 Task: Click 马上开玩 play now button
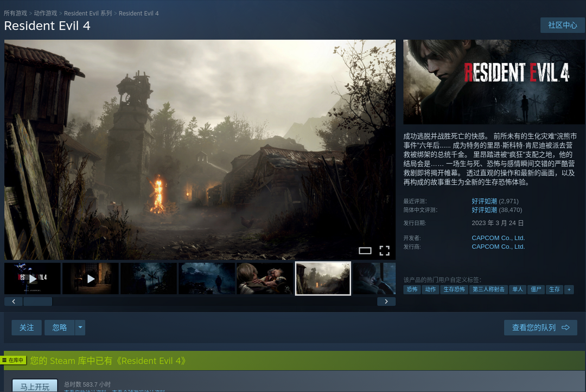pyautogui.click(x=35, y=386)
